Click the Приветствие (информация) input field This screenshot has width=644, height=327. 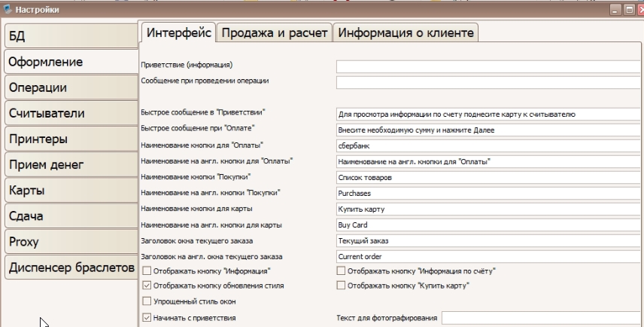pos(489,66)
